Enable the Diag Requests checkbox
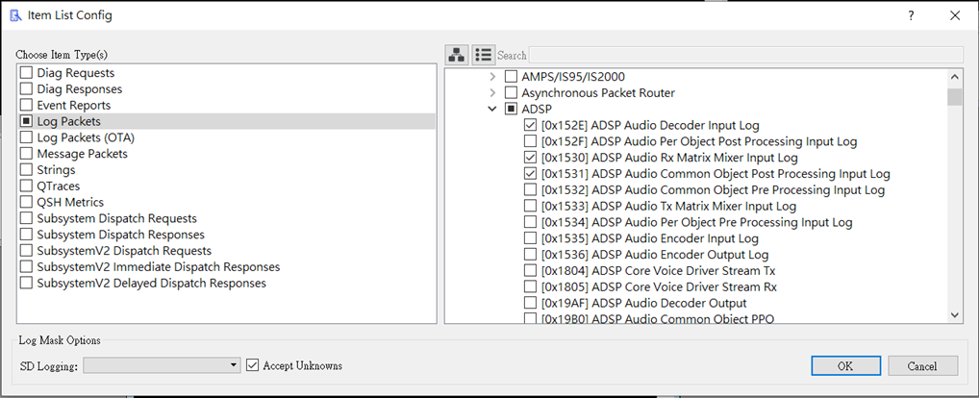The height and width of the screenshot is (398, 980). (27, 73)
